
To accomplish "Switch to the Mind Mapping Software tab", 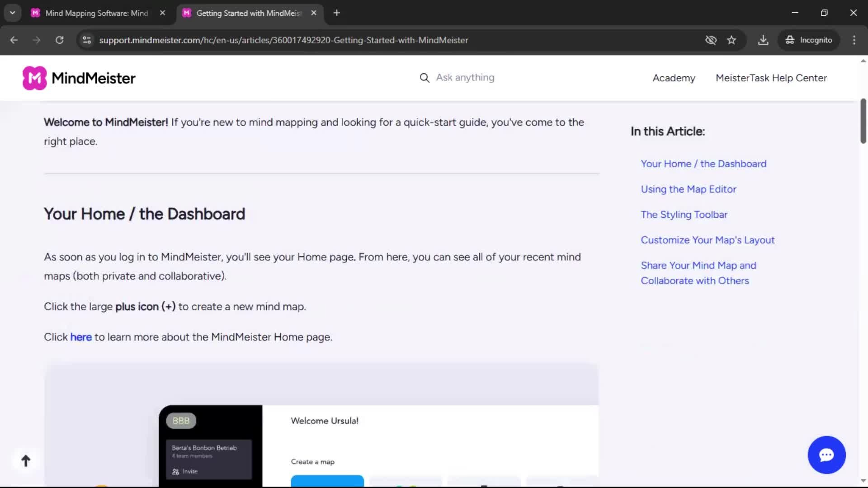I will [97, 13].
